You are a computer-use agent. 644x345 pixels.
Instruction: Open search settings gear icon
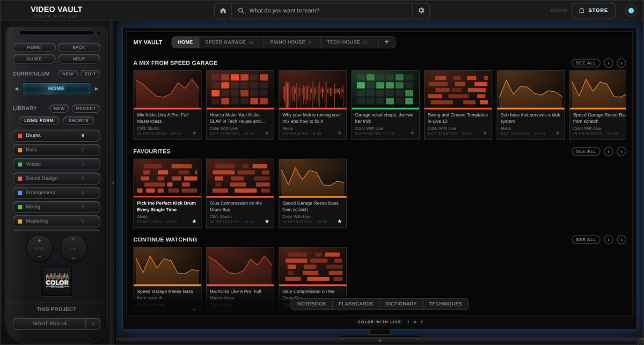point(421,11)
